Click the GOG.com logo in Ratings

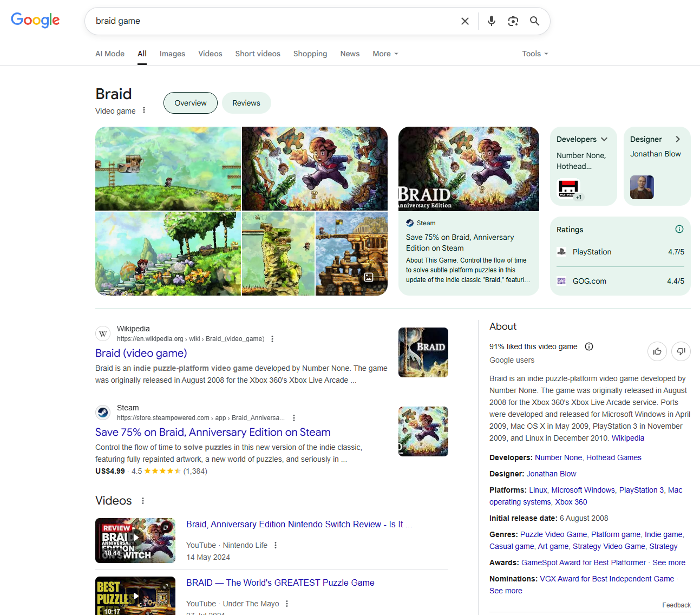561,281
